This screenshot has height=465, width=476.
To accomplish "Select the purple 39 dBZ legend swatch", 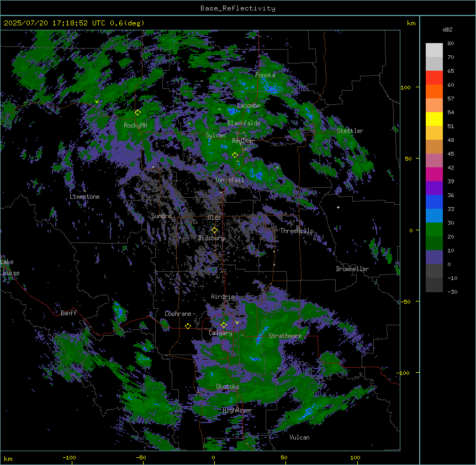I will 434,188.
